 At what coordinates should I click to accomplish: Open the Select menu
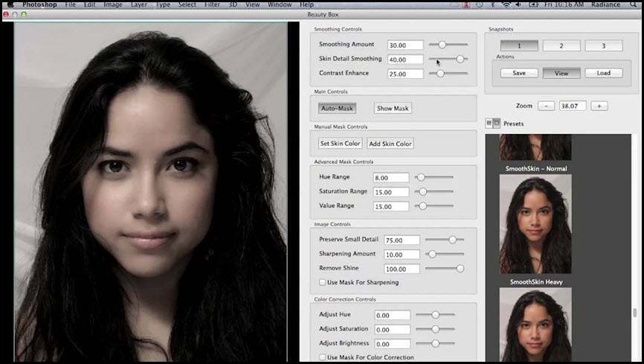[x=187, y=4]
